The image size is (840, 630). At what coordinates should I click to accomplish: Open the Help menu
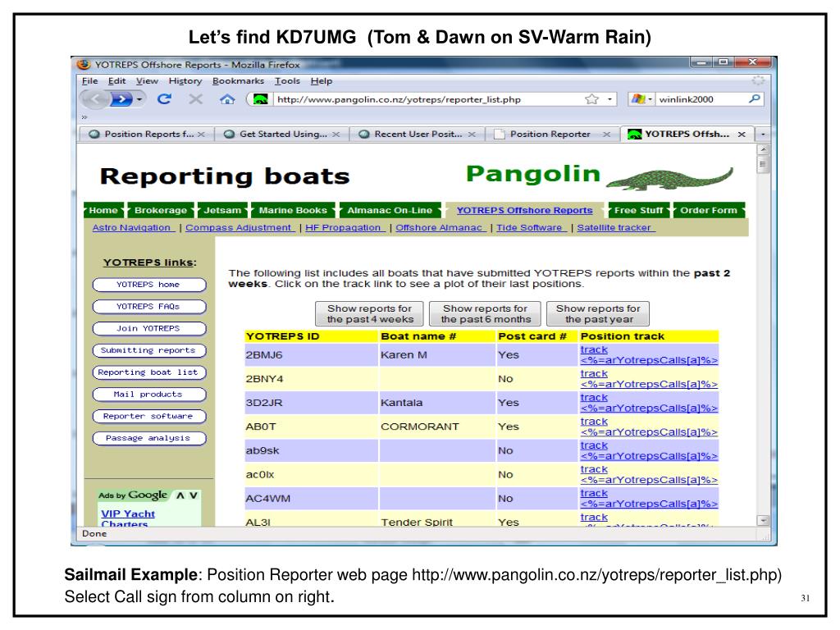point(322,81)
